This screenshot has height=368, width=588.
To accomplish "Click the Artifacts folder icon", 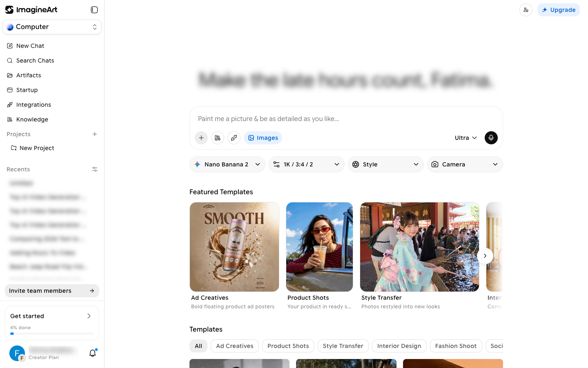I will pyautogui.click(x=10, y=75).
